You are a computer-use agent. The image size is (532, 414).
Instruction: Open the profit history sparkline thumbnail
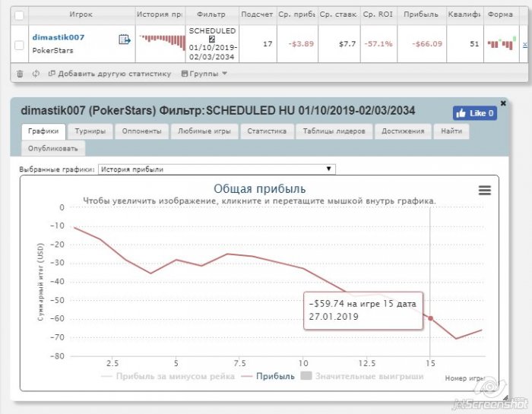click(162, 43)
